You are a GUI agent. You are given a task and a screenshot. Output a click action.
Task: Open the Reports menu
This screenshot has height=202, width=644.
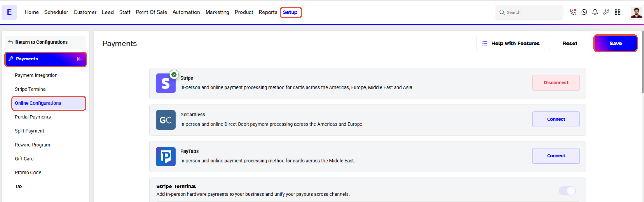268,12
